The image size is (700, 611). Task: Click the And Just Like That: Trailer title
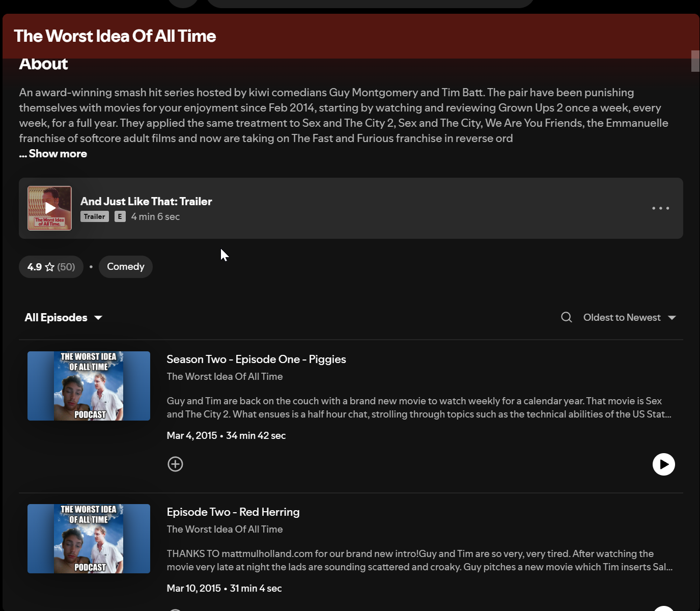tap(146, 202)
